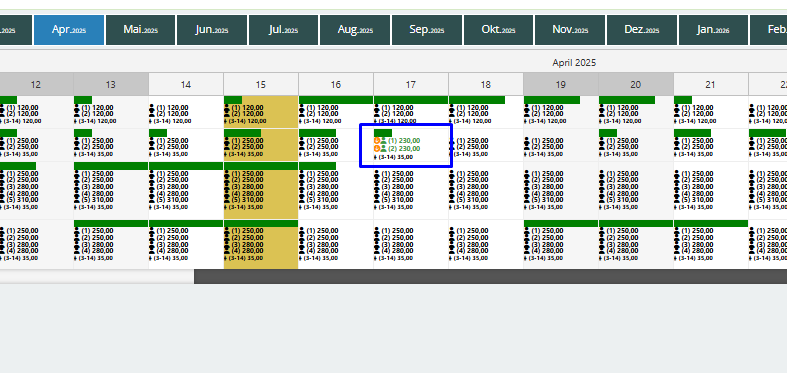Click person icon beside (1) 120,00 on day 14
The height and width of the screenshot is (373, 787).
click(152, 108)
